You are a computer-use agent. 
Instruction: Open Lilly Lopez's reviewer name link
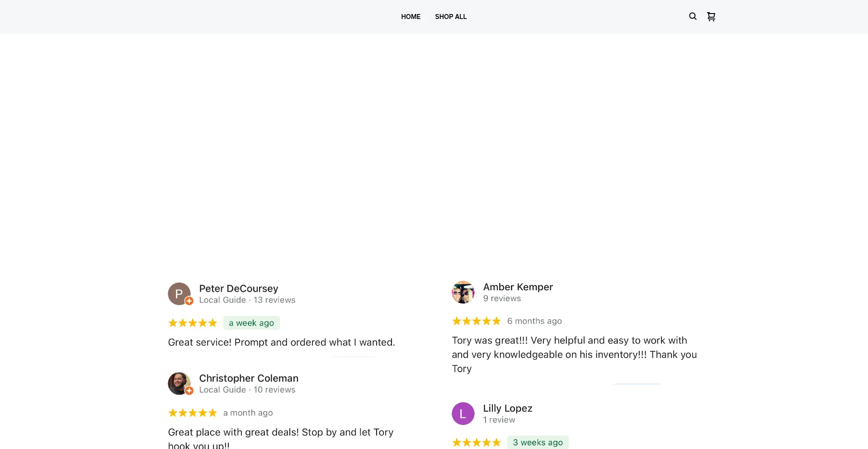point(508,408)
